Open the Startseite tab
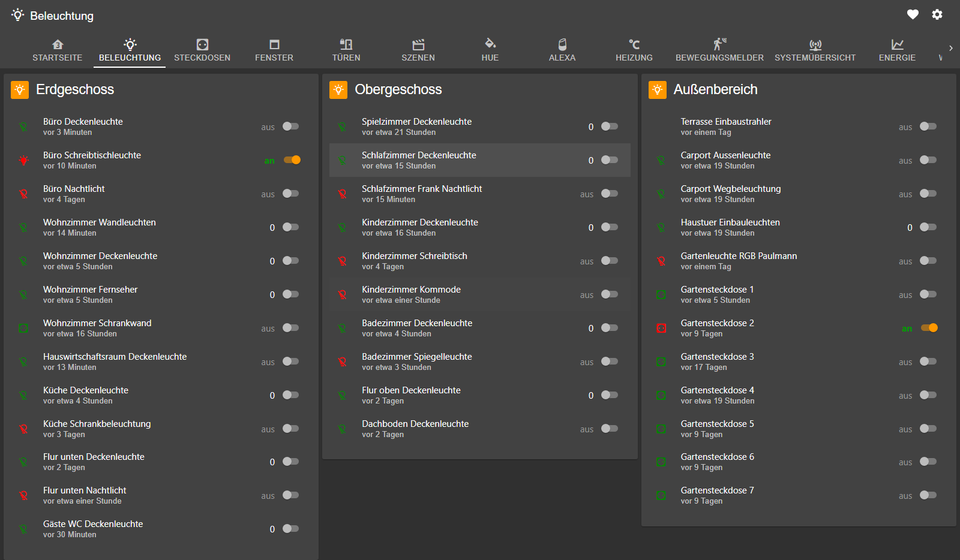The height and width of the screenshot is (560, 960). click(58, 50)
